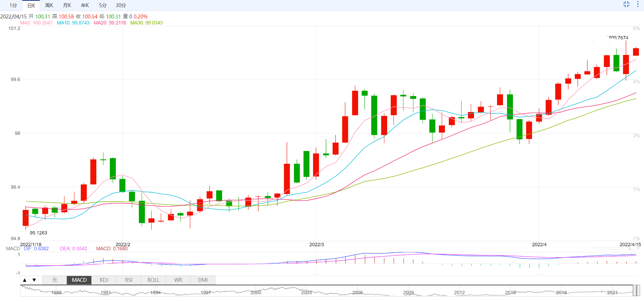The width and height of the screenshot is (644, 302).
Task: Select the 5分 timeframe tab
Action: pyautogui.click(x=103, y=5)
